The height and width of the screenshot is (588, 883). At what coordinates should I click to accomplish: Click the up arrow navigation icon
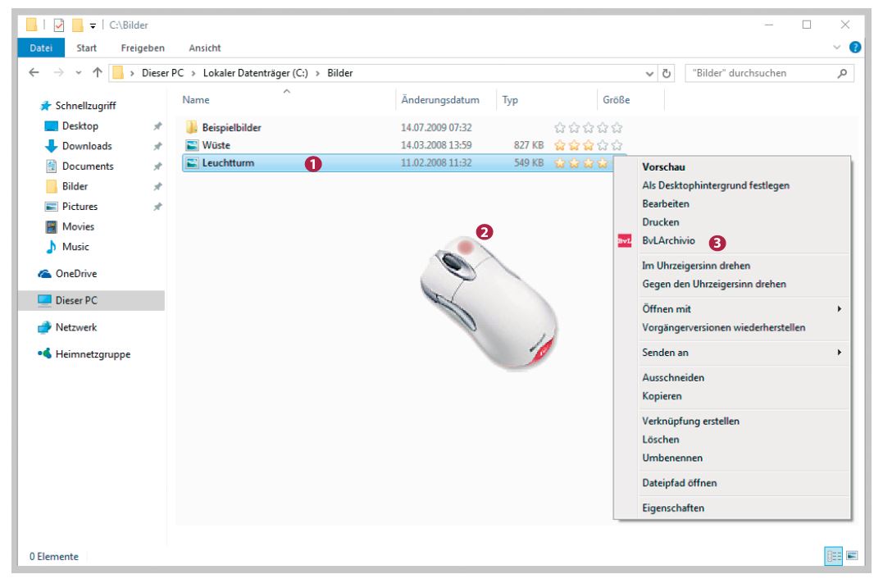click(97, 73)
